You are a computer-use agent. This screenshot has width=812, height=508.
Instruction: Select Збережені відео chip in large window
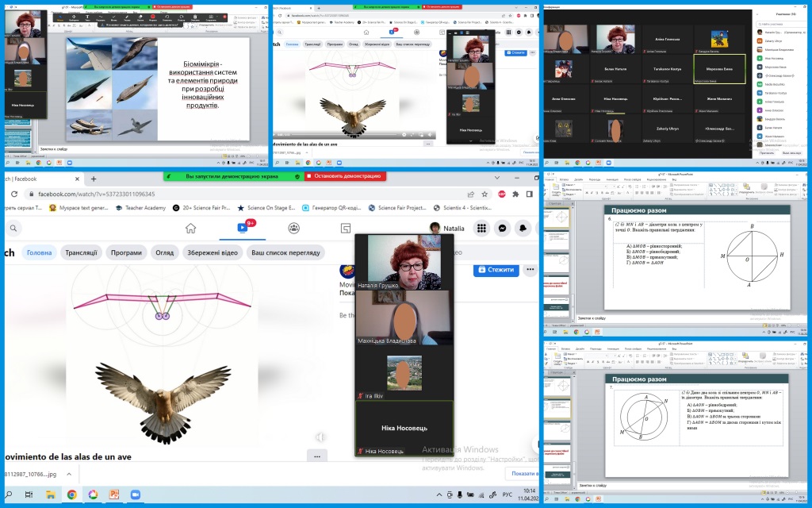(213, 253)
